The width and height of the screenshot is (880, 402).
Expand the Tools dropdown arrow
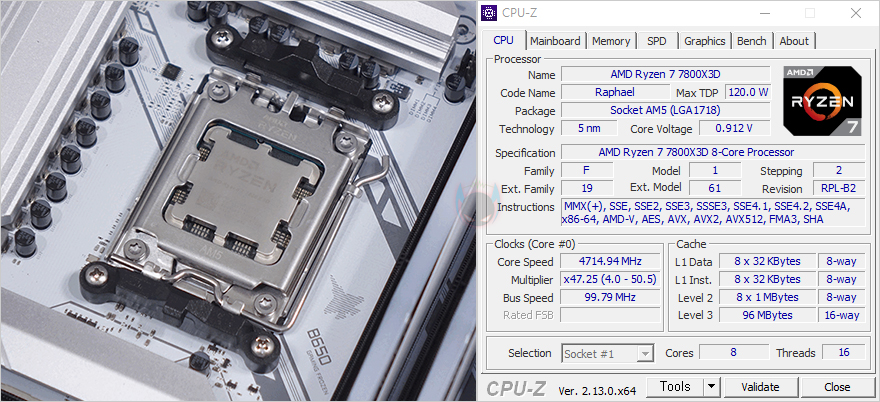click(712, 386)
